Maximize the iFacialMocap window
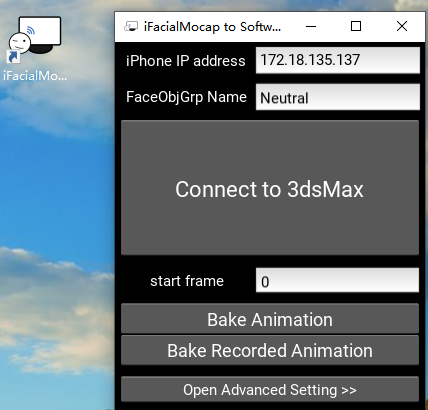The height and width of the screenshot is (410, 428). point(356,27)
